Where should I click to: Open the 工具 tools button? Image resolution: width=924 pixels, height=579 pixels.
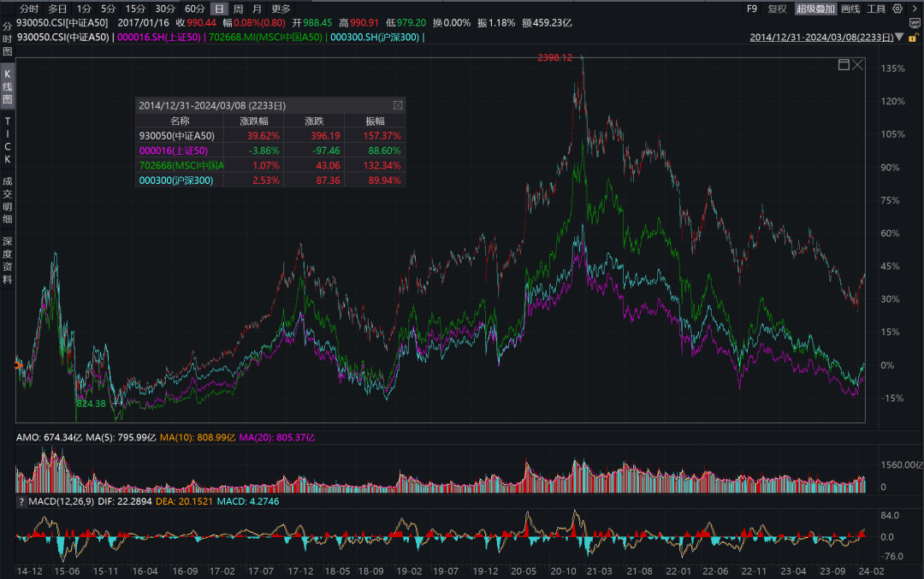(876, 9)
